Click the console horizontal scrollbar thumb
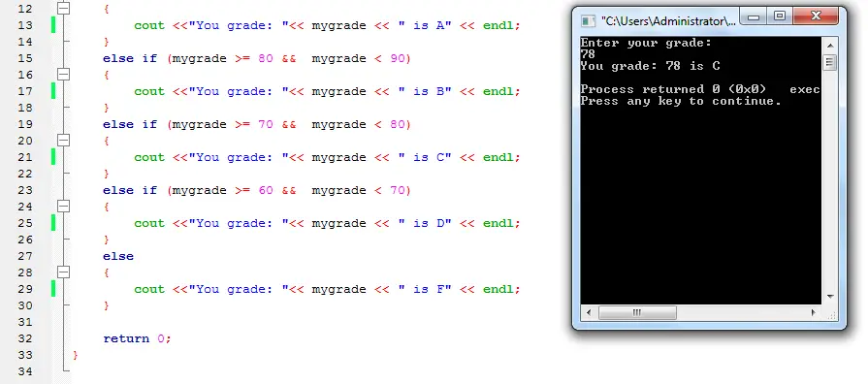 (x=637, y=312)
